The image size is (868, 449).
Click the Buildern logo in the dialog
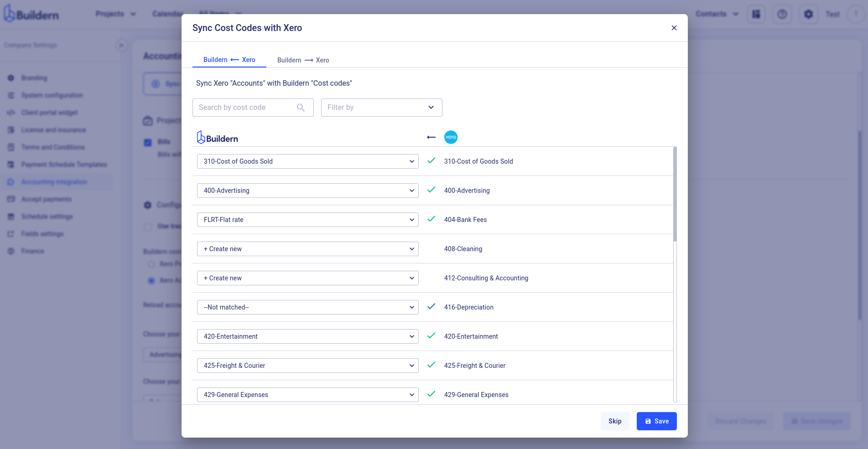(x=217, y=138)
